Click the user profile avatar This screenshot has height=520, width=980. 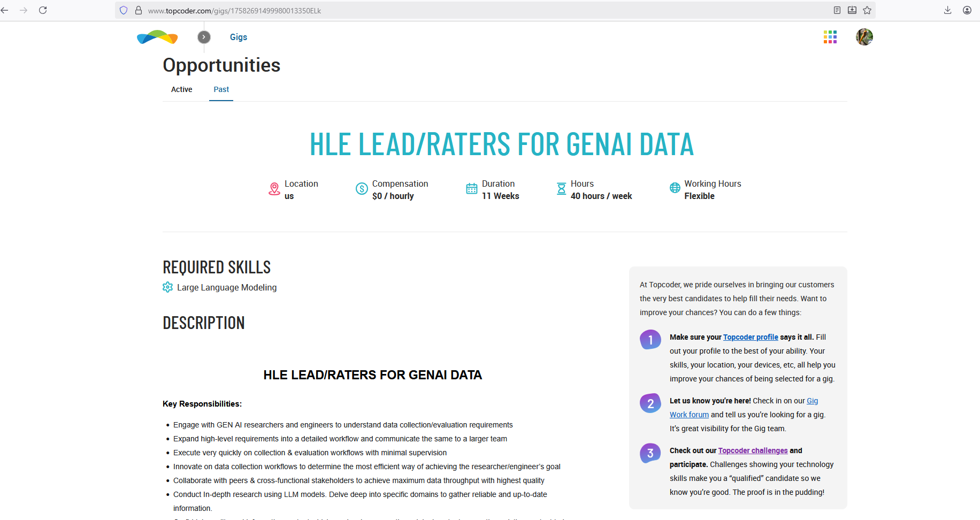864,37
